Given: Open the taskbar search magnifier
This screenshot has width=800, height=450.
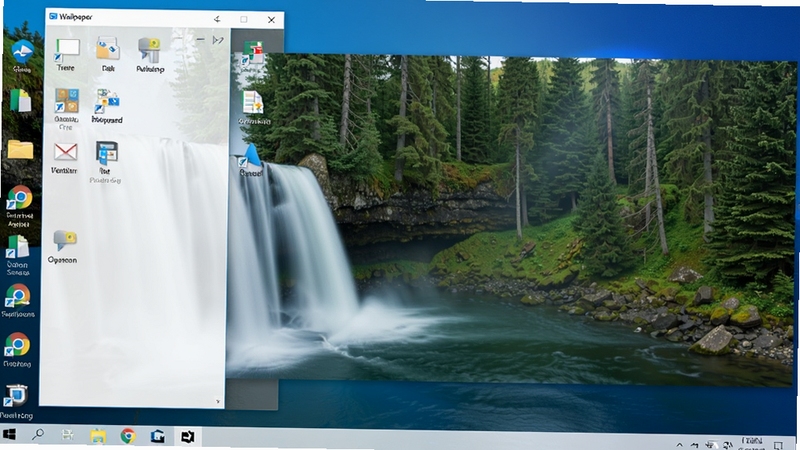Looking at the screenshot, I should tap(38, 435).
